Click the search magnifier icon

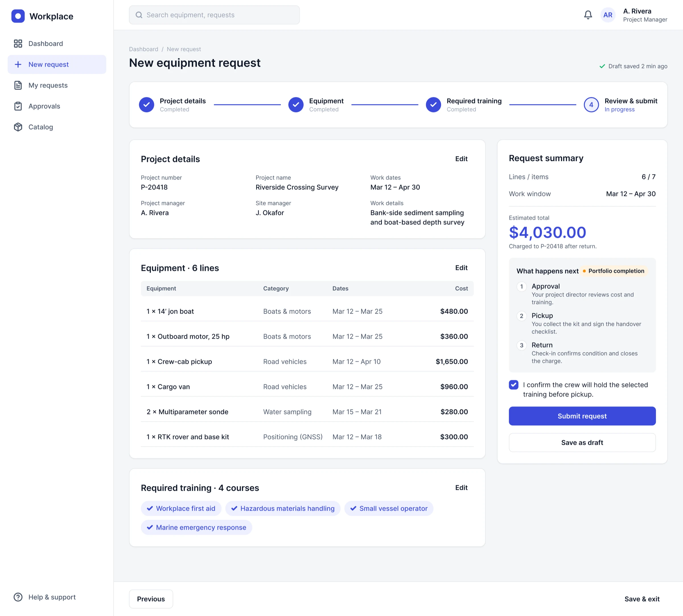pyautogui.click(x=139, y=15)
